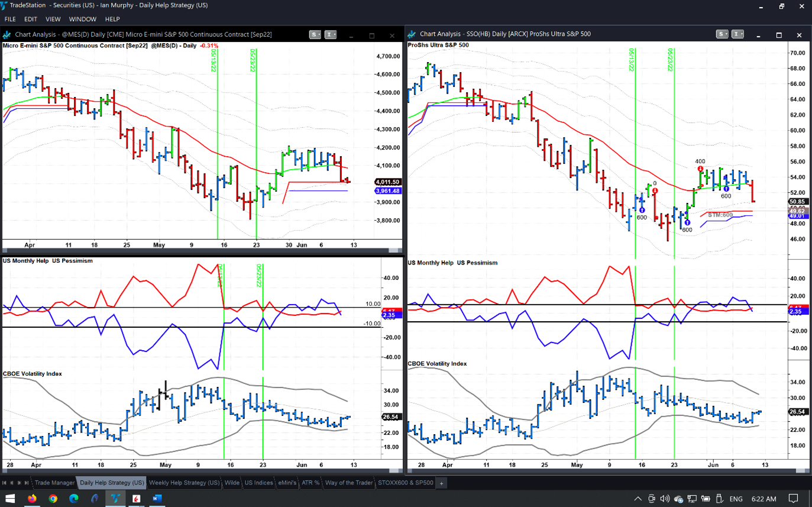812x507 pixels.
Task: Open the WINDOW menu
Action: [x=83, y=19]
